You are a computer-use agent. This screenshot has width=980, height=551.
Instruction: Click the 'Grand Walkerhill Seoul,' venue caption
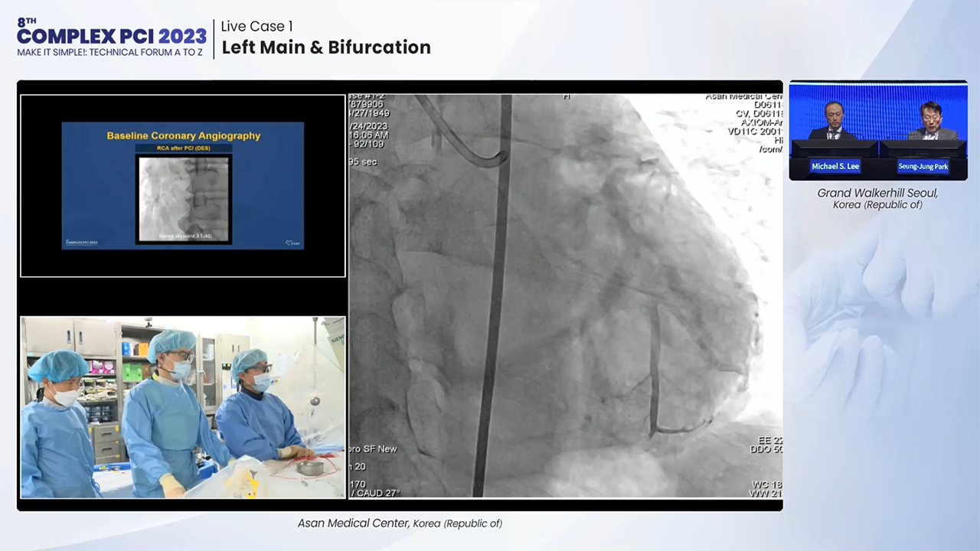[x=877, y=193]
